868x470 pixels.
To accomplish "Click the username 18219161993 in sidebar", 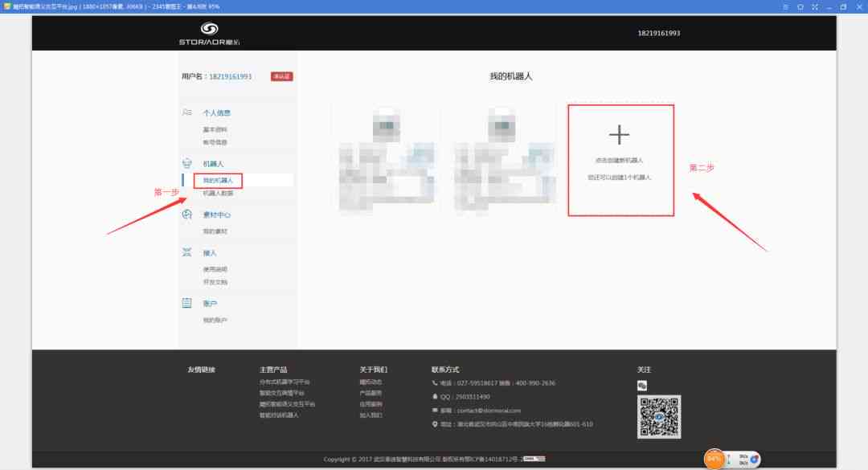I will [x=231, y=76].
